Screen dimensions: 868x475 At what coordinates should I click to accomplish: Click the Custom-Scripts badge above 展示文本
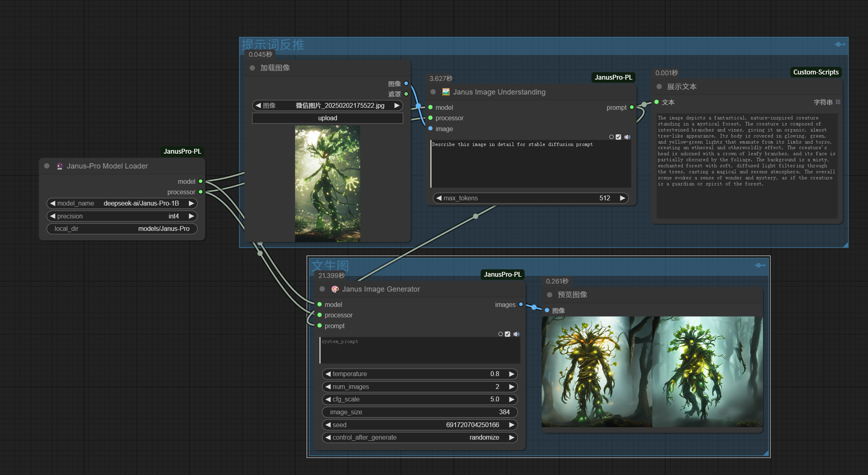(x=815, y=72)
